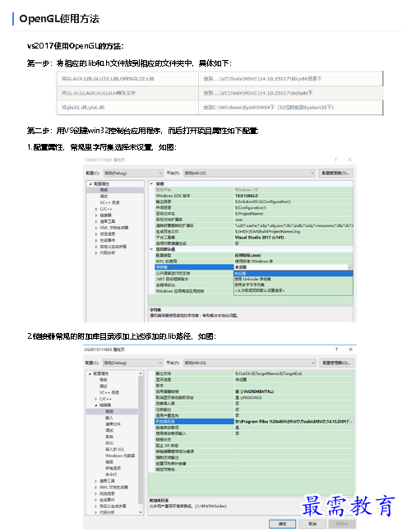
Task: Select the 阻止 Dll 绑定 property row
Action: tap(254, 446)
